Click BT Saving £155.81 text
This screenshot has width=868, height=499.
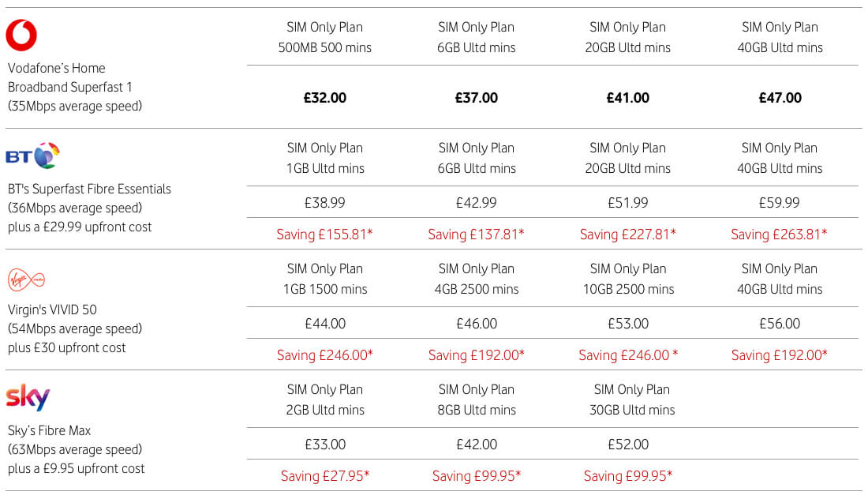tap(324, 234)
